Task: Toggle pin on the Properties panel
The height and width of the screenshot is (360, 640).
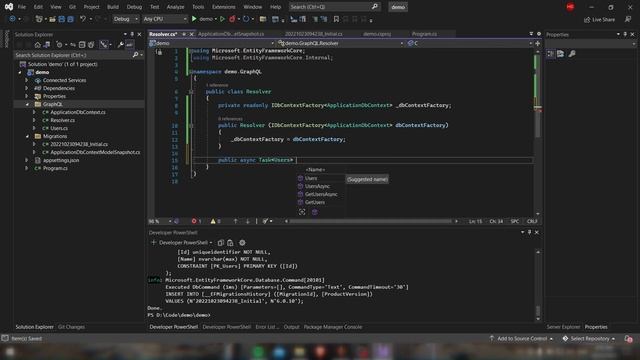Action: (x=625, y=35)
